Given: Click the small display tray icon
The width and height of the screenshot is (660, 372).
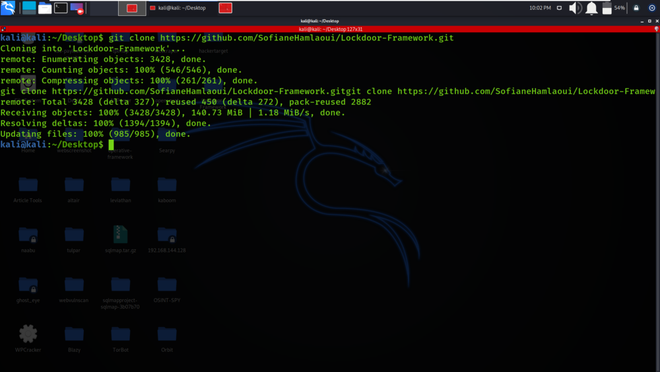Looking at the screenshot, I should point(559,8).
